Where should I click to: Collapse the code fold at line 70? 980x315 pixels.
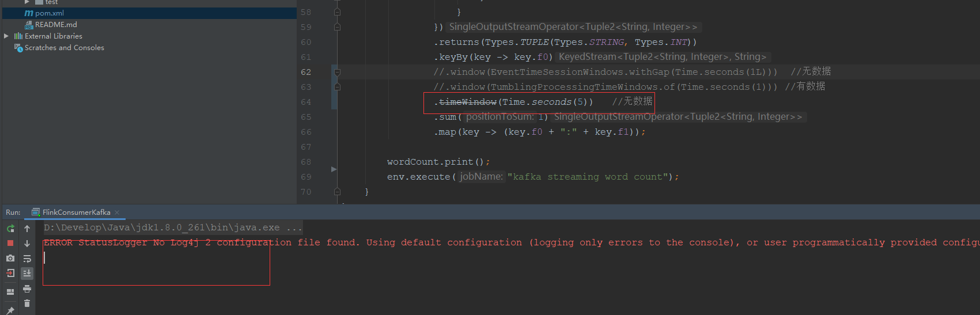point(338,192)
